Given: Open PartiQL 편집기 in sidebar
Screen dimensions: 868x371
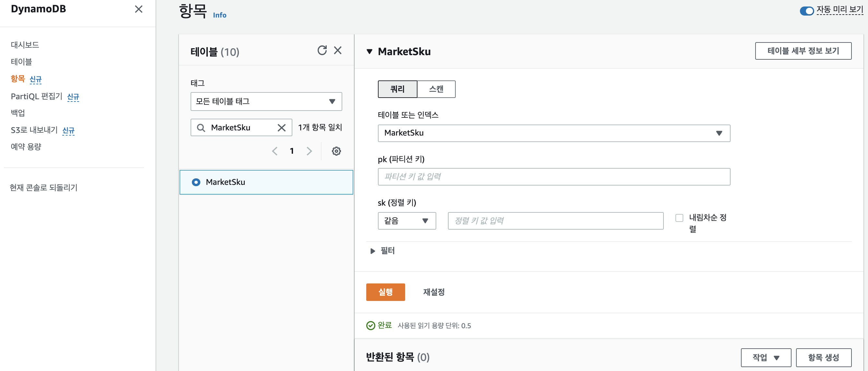Looking at the screenshot, I should pyautogui.click(x=36, y=96).
